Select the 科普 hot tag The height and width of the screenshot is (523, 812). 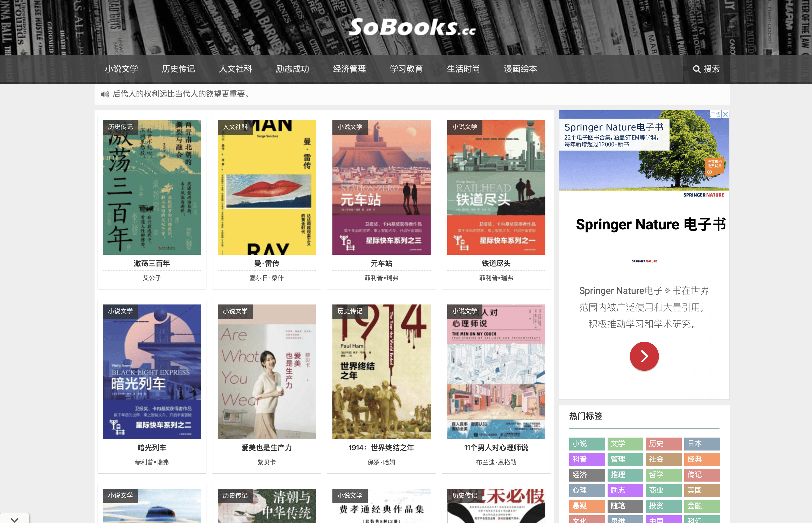587,460
